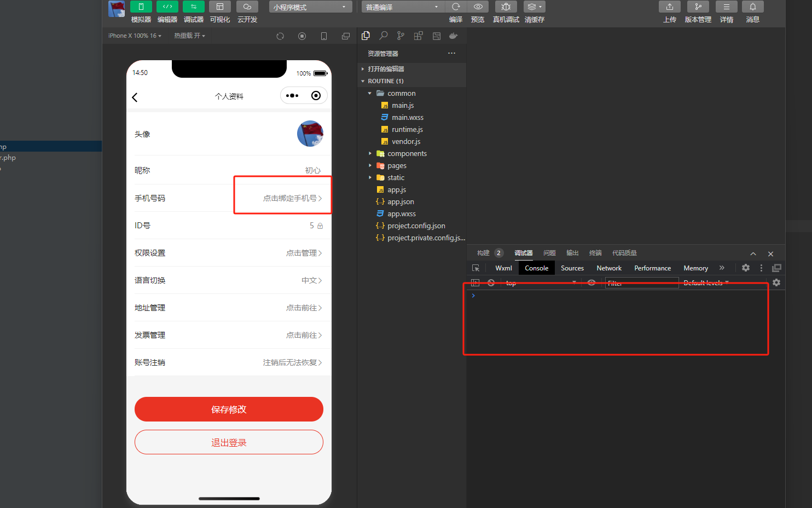Open the 小程序模式 mode dropdown

[310, 7]
